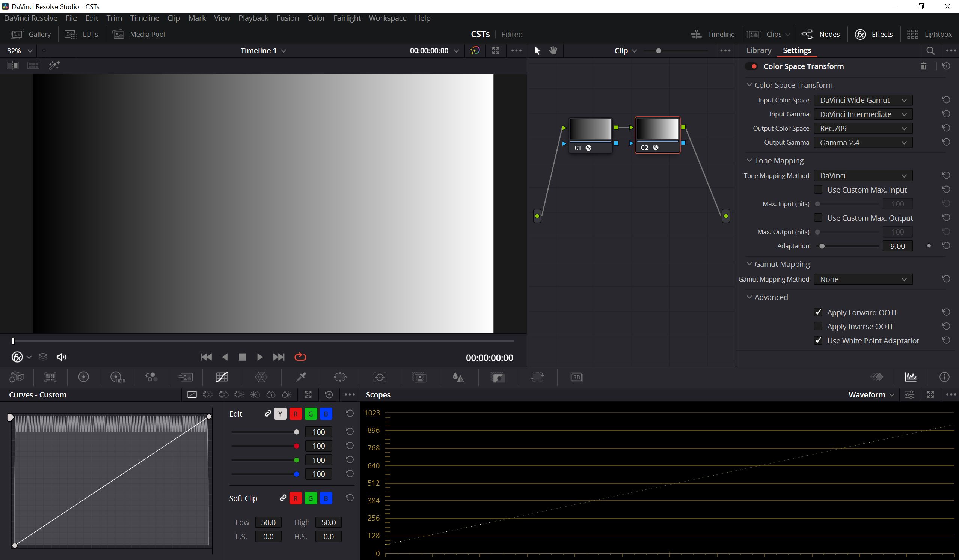Open the Keyframes panel
Image resolution: width=959 pixels, height=560 pixels.
click(877, 376)
